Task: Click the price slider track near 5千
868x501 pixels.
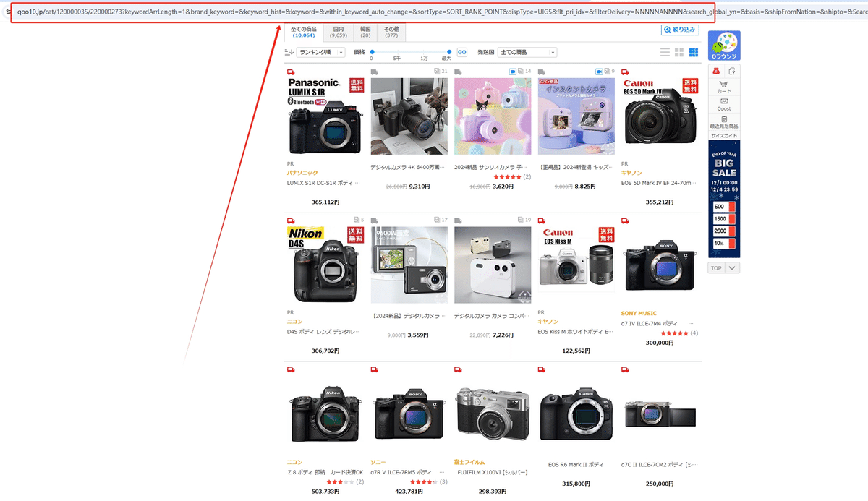Action: [397, 52]
